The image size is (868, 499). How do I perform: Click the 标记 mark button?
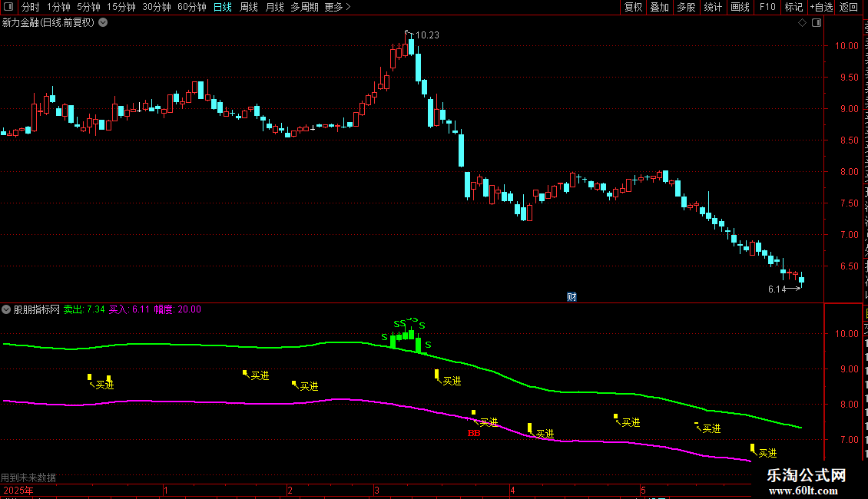point(793,7)
